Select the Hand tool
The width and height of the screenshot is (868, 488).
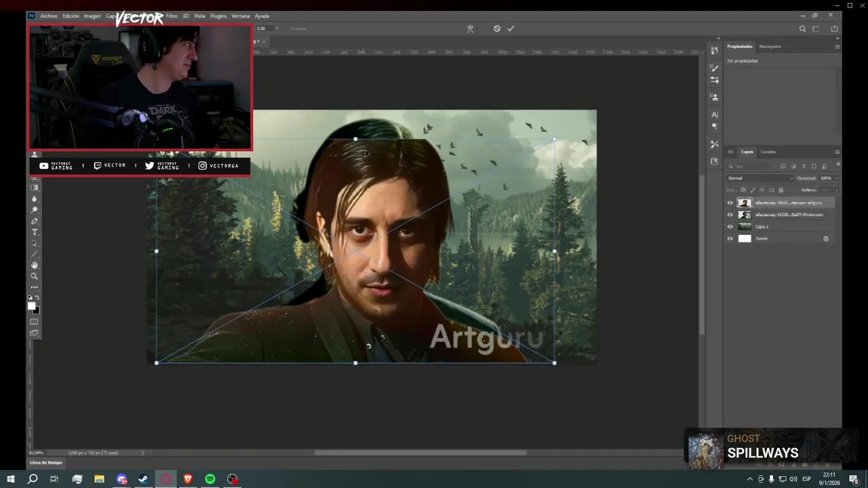point(35,265)
